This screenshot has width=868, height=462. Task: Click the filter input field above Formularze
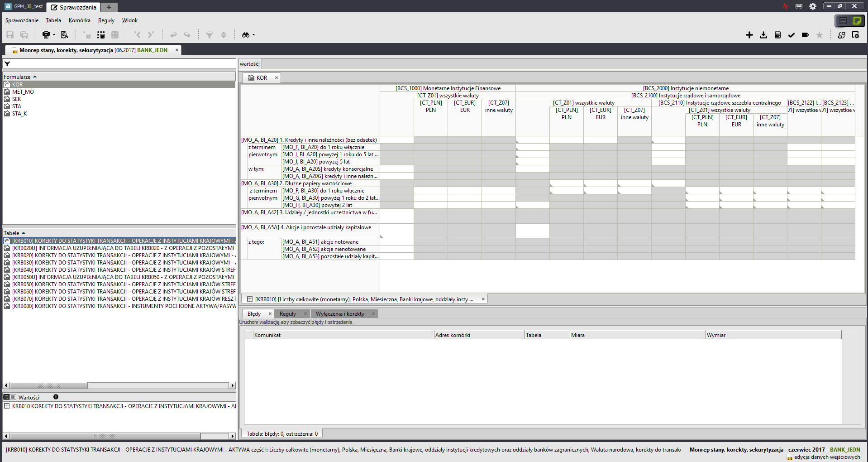pyautogui.click(x=119, y=64)
